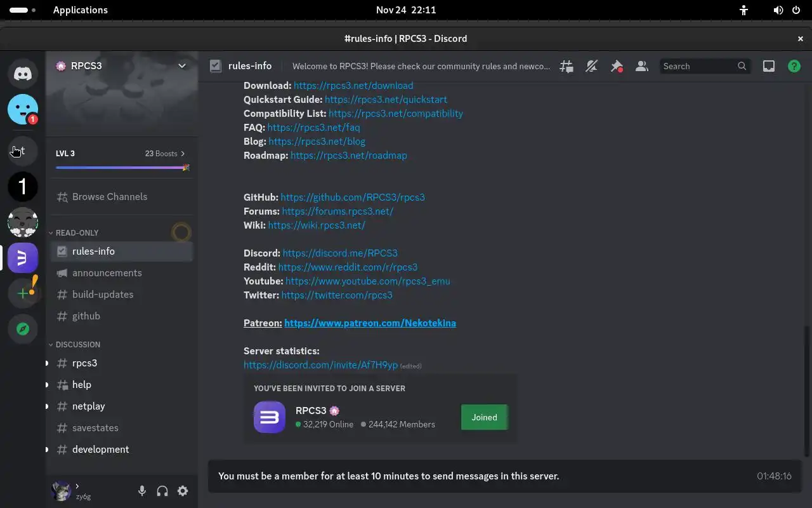The image size is (812, 508).
Task: Open the rpcs3.net/blog link
Action: pos(317,142)
